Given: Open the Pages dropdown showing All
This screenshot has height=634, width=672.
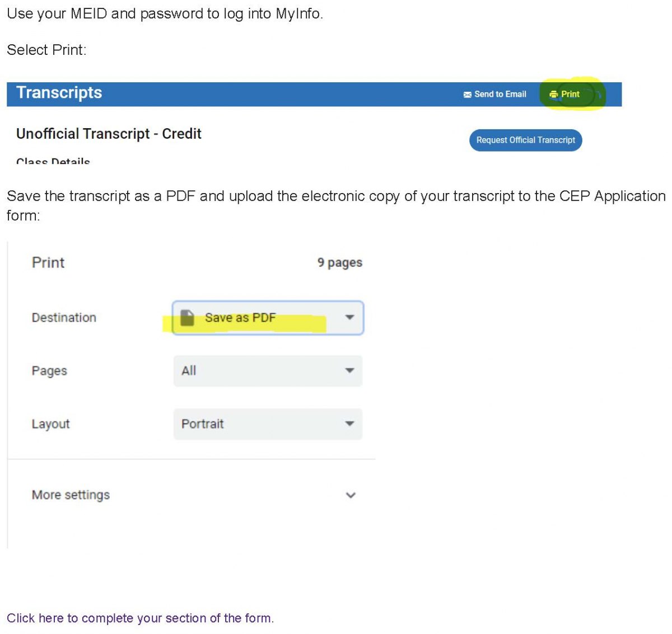Looking at the screenshot, I should [268, 371].
